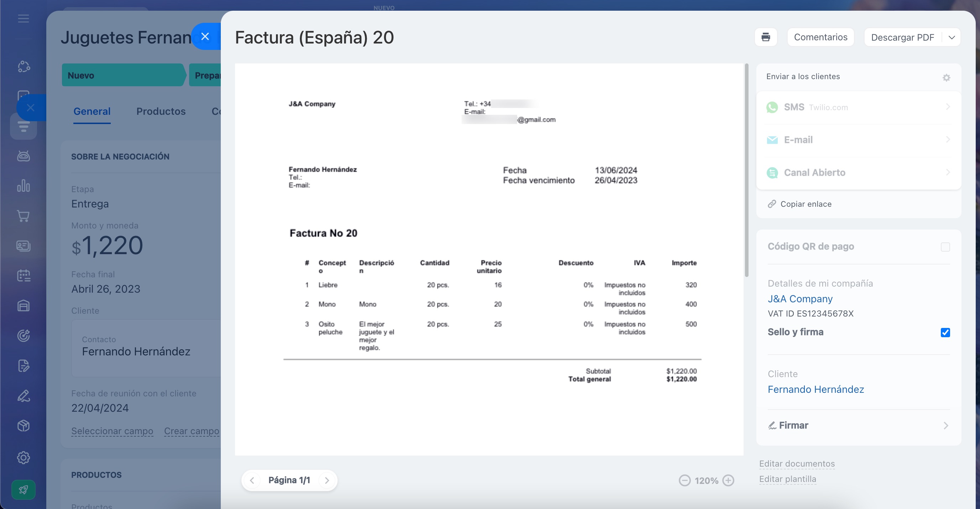Zoom in document with plus icon

(x=728, y=480)
